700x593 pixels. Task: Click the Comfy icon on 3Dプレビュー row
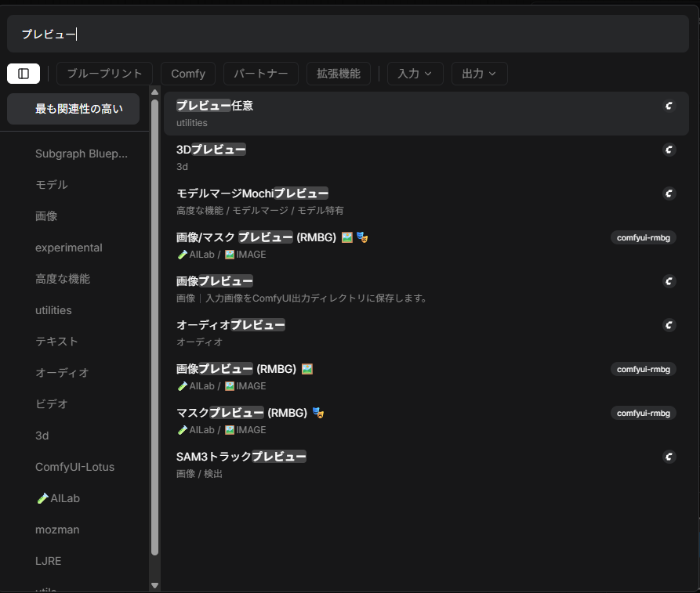pos(669,150)
